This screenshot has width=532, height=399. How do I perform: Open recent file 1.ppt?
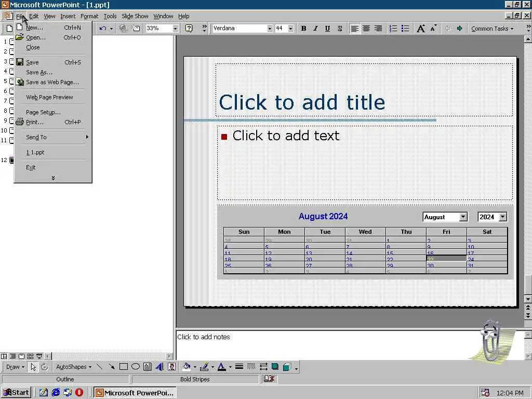pyautogui.click(x=53, y=152)
